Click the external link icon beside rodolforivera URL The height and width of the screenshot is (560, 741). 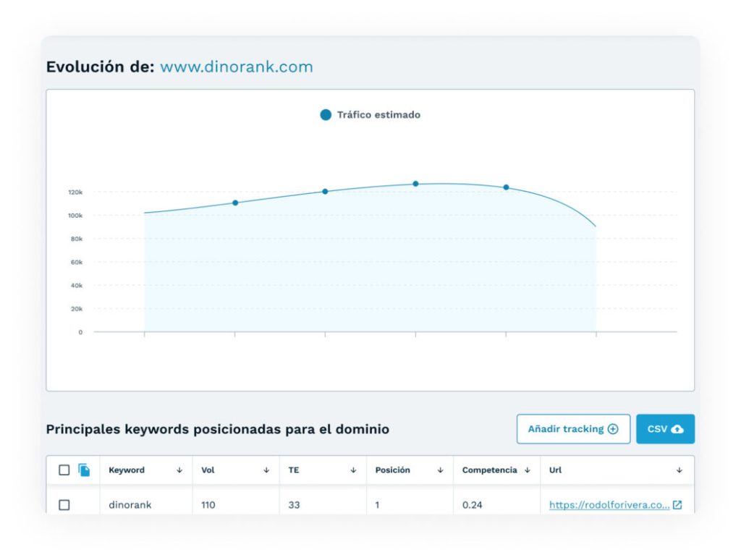click(x=677, y=505)
